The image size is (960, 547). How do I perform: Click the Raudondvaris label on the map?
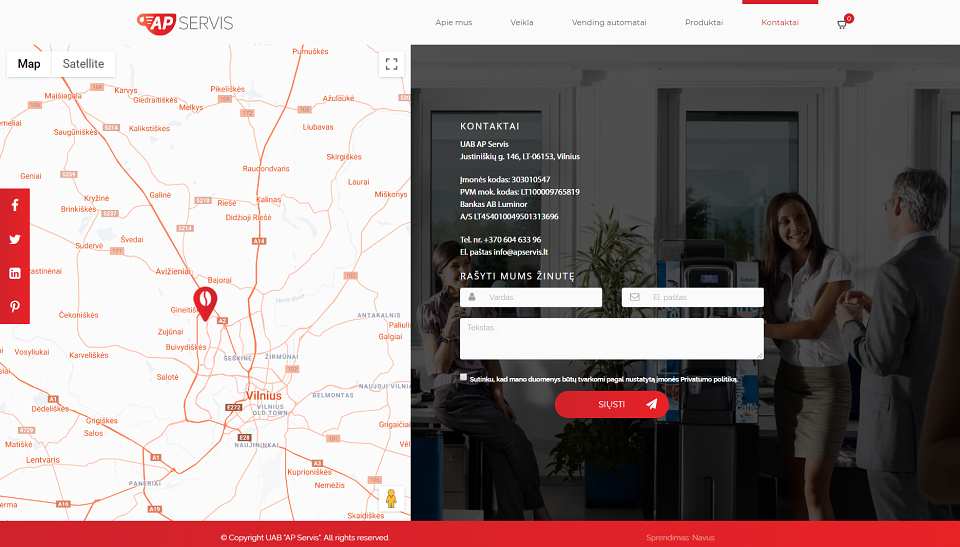click(x=266, y=168)
